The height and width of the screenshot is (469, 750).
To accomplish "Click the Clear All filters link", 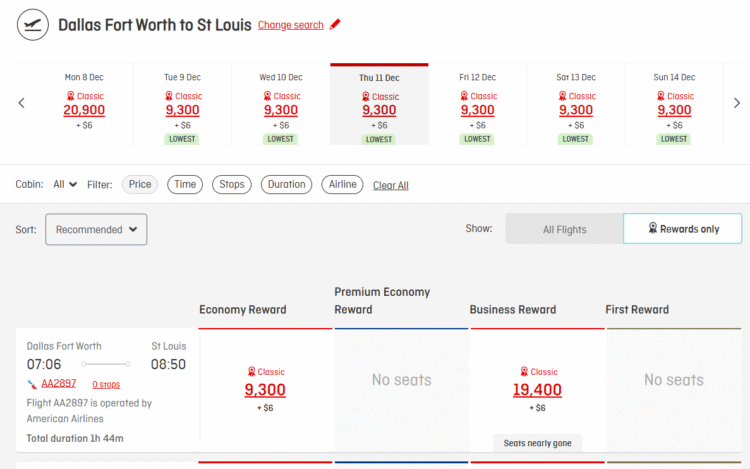I will coord(391,185).
